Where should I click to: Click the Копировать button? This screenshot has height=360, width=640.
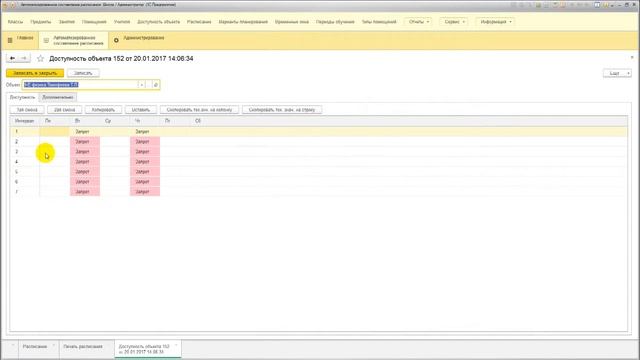click(x=103, y=110)
